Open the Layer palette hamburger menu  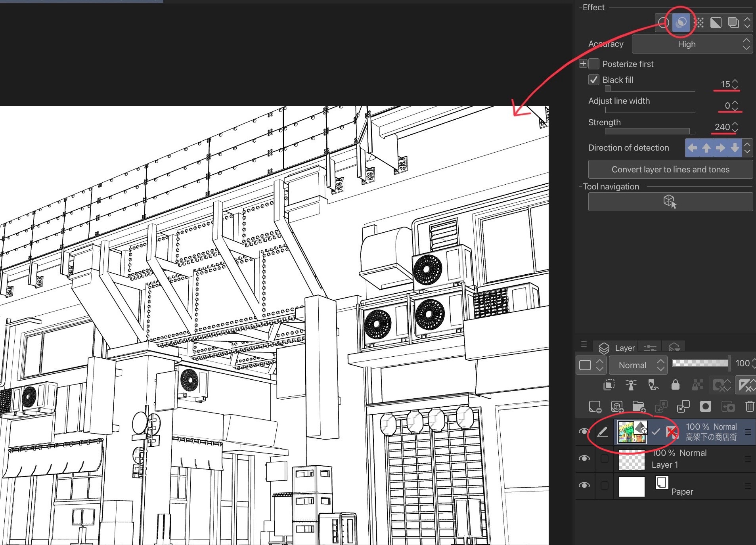(584, 344)
